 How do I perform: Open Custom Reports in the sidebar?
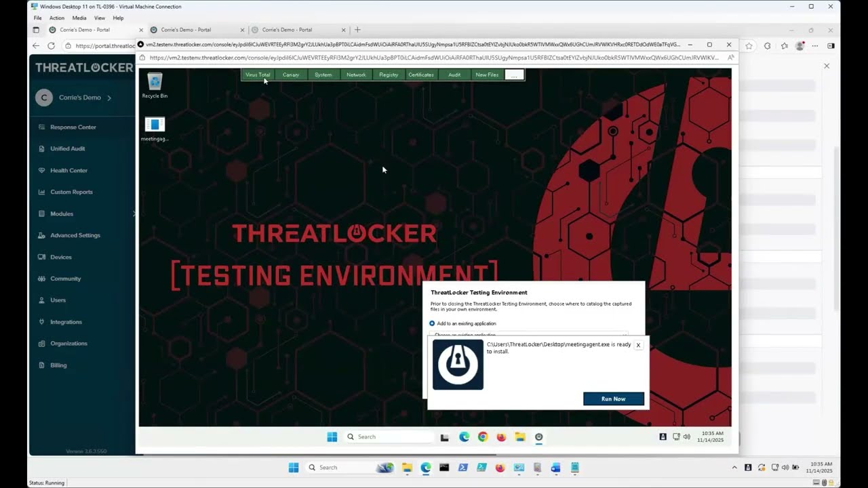tap(71, 192)
